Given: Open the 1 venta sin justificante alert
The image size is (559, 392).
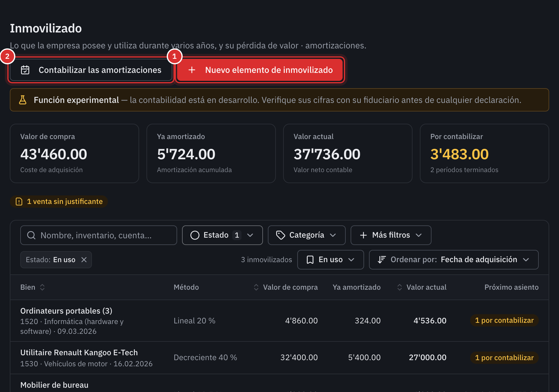Looking at the screenshot, I should click(x=59, y=202).
